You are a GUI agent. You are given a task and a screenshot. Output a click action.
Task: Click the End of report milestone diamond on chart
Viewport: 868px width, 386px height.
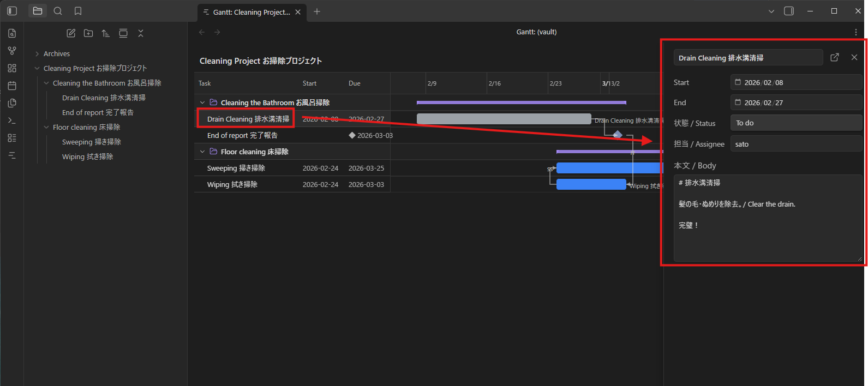[618, 135]
